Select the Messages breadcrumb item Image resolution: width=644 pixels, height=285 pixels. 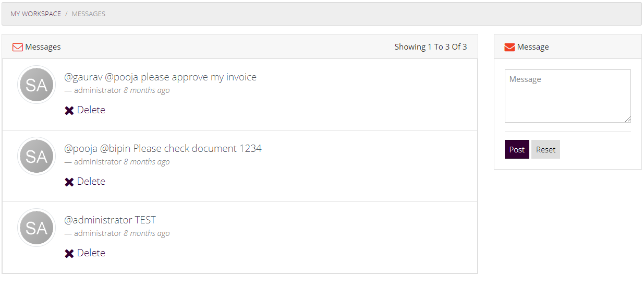coord(89,14)
